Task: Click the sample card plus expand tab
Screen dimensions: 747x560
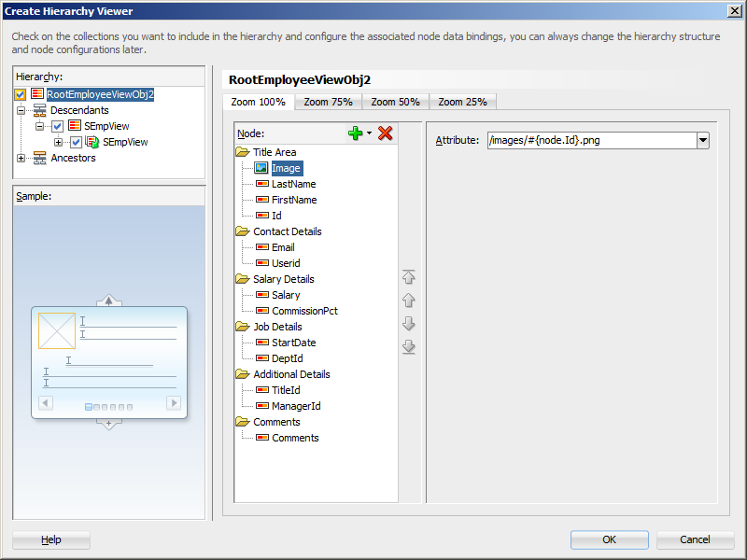Action: 108,424
